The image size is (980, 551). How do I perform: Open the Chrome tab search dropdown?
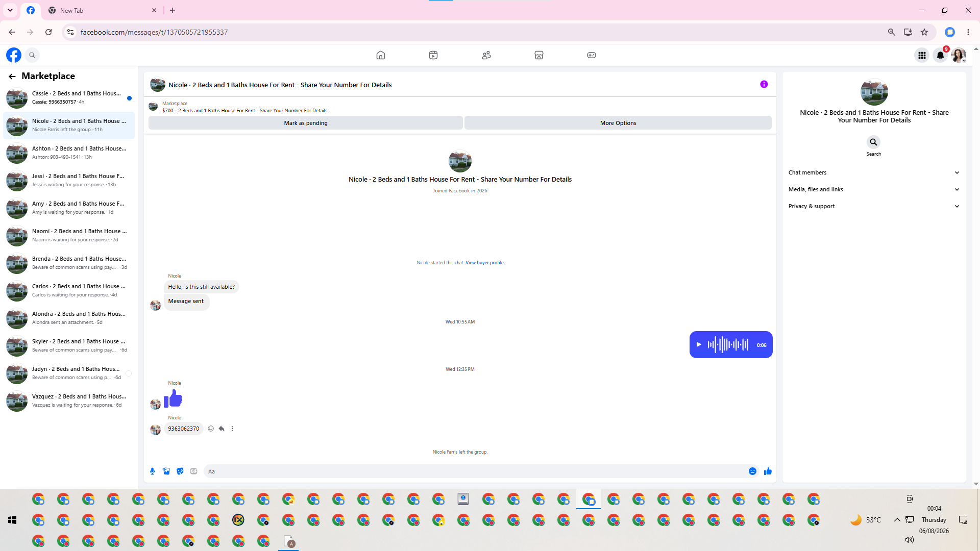coord(10,10)
